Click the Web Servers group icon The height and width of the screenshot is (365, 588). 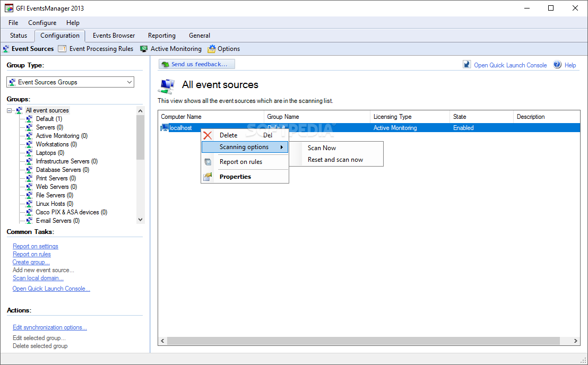tap(29, 187)
